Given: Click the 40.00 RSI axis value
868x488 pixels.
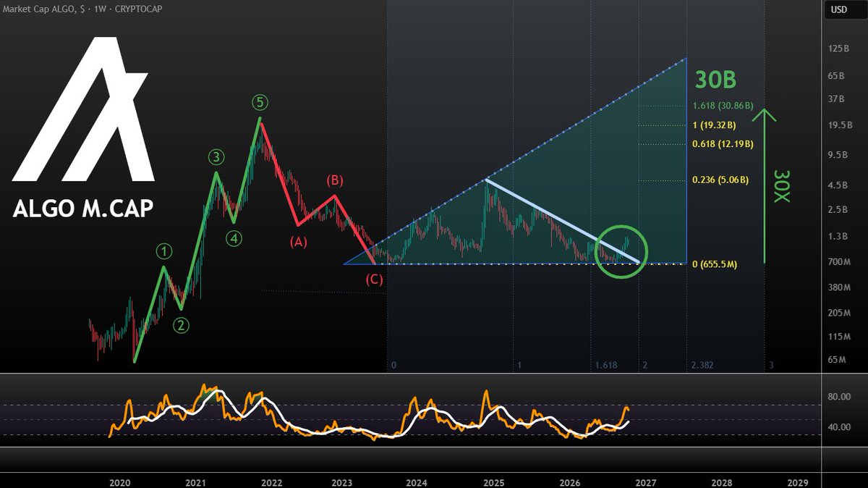Looking at the screenshot, I should click(838, 427).
